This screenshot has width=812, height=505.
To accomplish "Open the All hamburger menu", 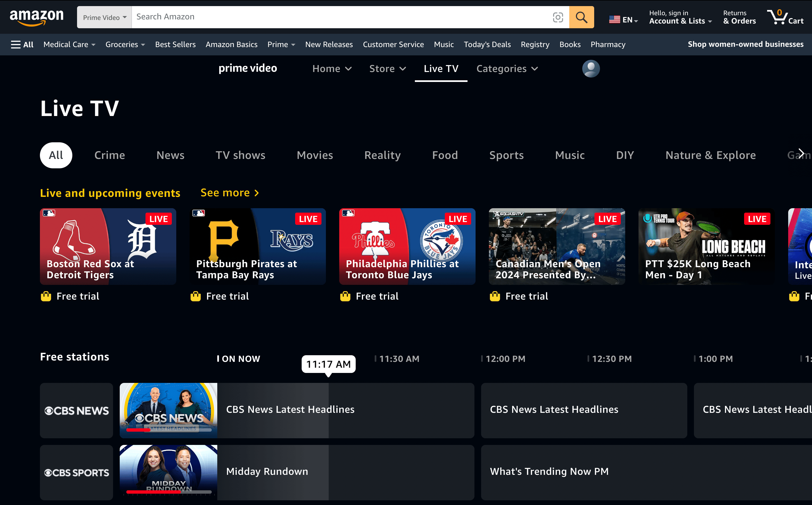I will 22,44.
